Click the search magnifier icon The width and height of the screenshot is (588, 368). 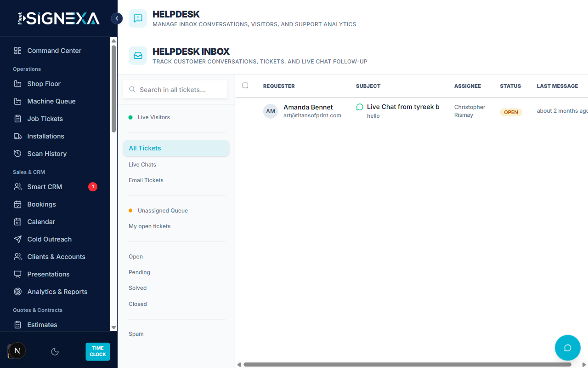pos(132,90)
